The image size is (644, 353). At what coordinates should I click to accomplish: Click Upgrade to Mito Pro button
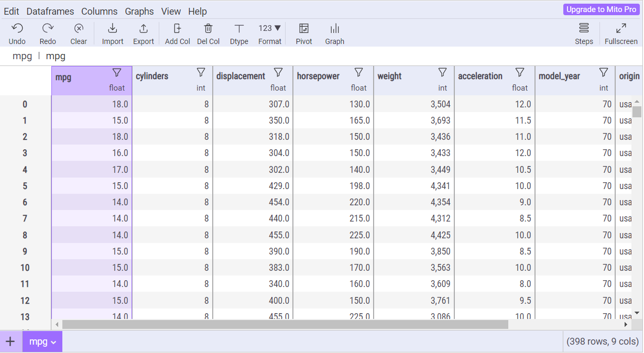coord(601,9)
